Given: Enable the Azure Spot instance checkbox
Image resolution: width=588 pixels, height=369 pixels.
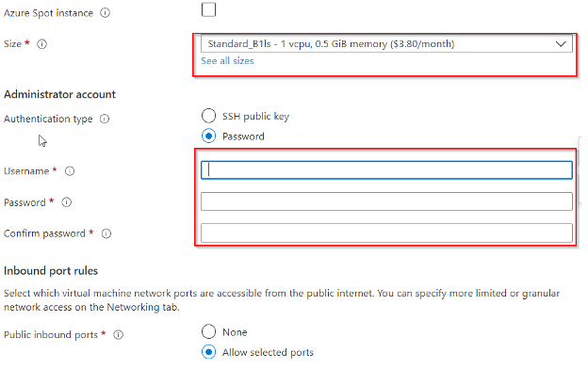Looking at the screenshot, I should coord(208,9).
